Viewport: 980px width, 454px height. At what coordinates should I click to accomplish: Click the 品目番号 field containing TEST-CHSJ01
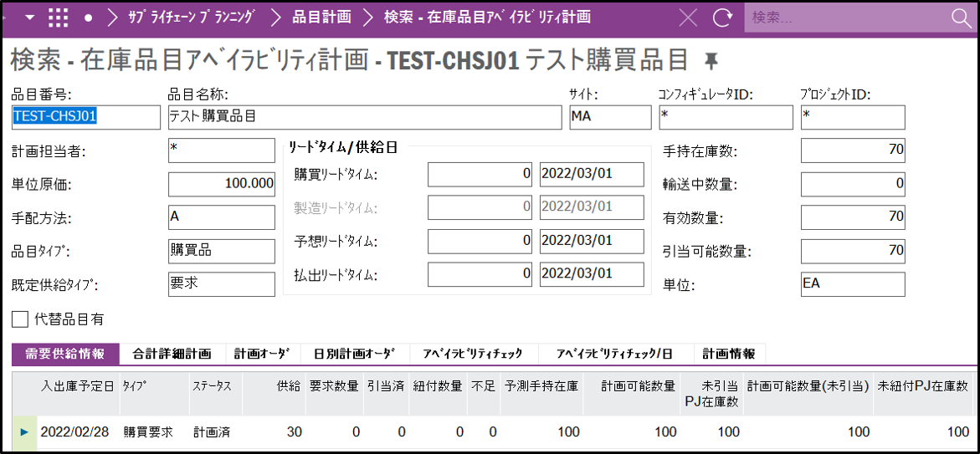click(85, 117)
